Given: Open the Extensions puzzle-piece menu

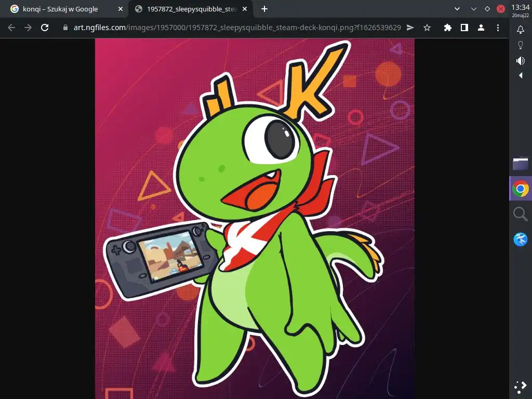Looking at the screenshot, I should tap(448, 28).
